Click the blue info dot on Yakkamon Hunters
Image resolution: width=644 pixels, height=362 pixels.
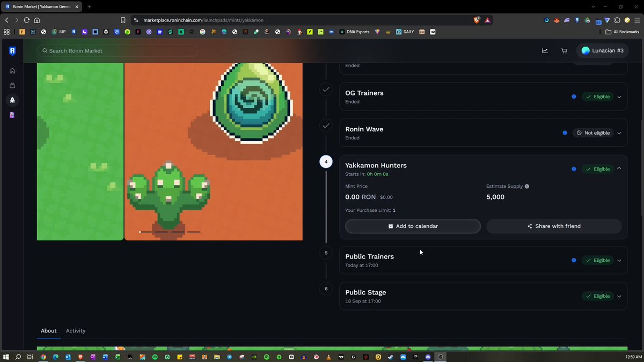pyautogui.click(x=574, y=169)
